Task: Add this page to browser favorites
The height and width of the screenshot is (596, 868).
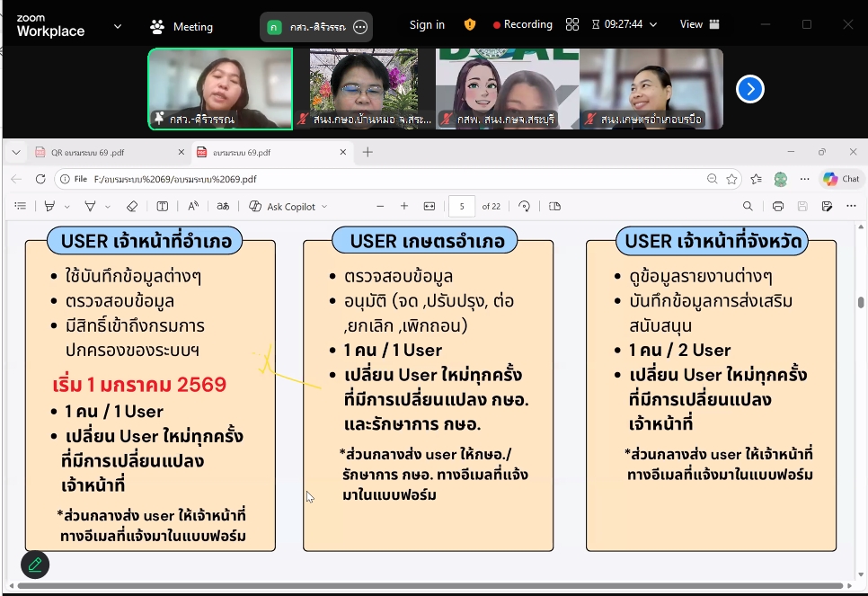Action: (x=732, y=179)
